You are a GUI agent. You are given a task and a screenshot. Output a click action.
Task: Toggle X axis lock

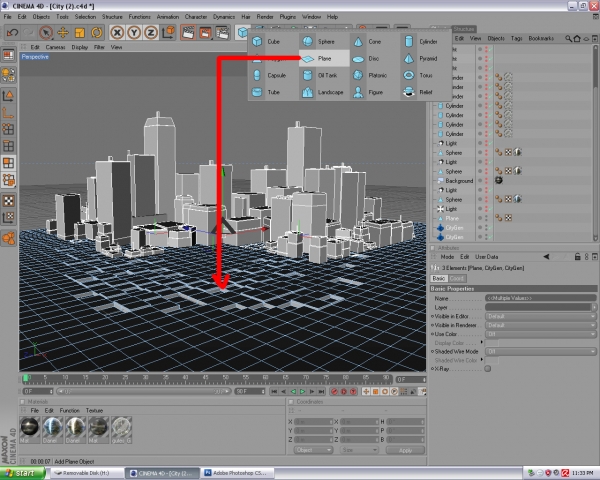coord(117,33)
